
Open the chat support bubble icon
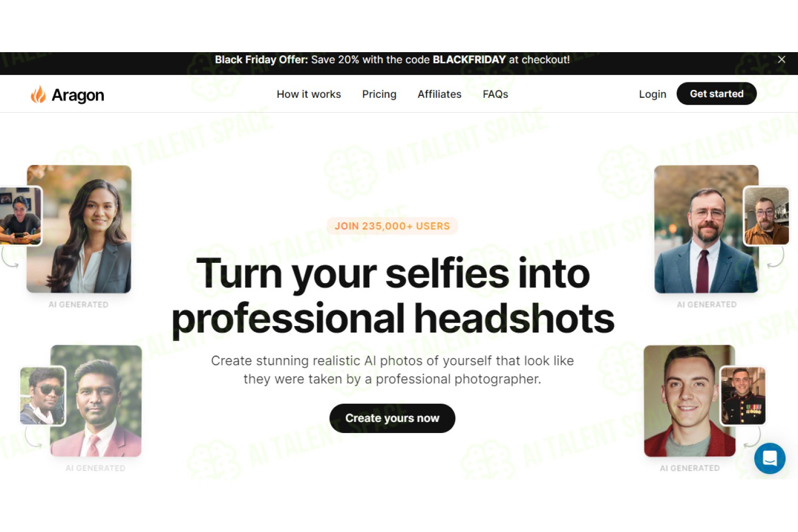[769, 458]
